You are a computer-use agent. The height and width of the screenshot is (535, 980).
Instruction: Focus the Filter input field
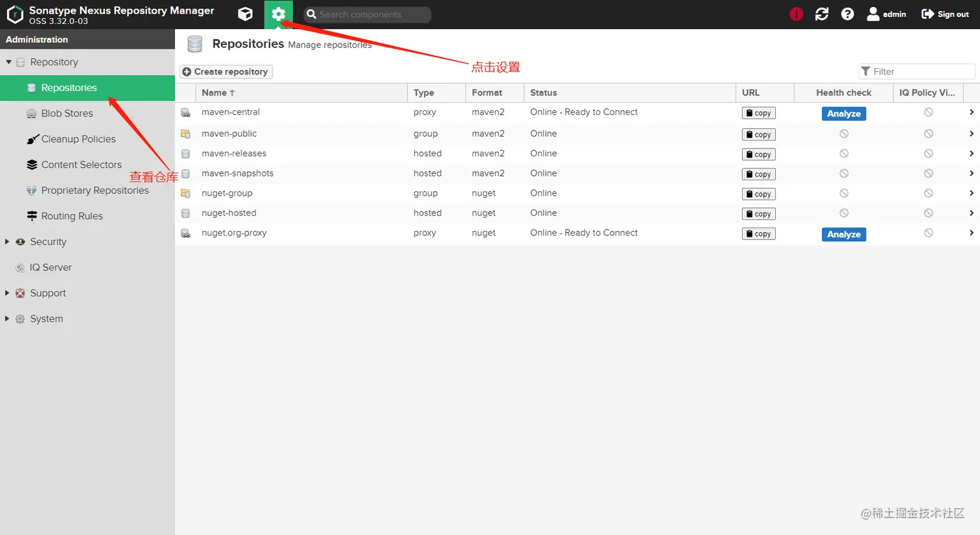[916, 71]
